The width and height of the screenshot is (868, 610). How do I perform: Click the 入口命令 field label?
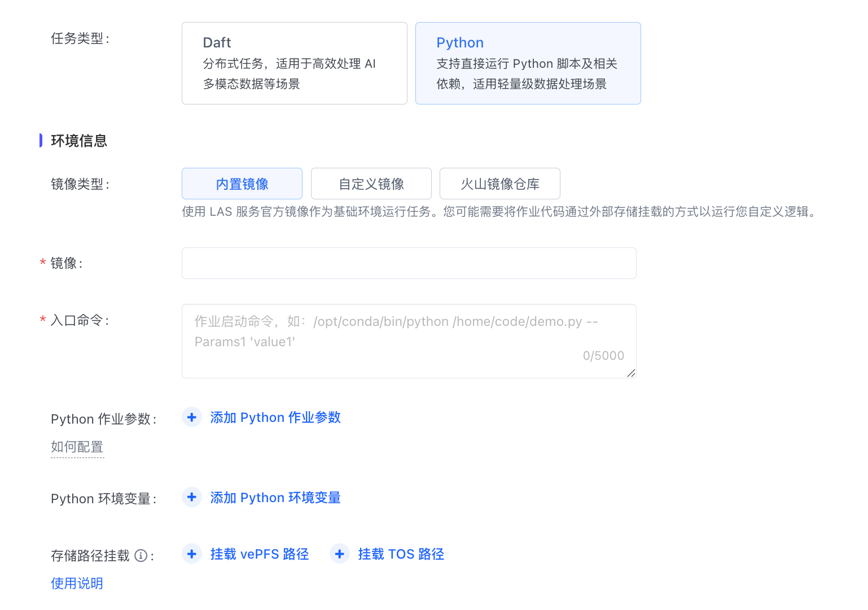(80, 320)
